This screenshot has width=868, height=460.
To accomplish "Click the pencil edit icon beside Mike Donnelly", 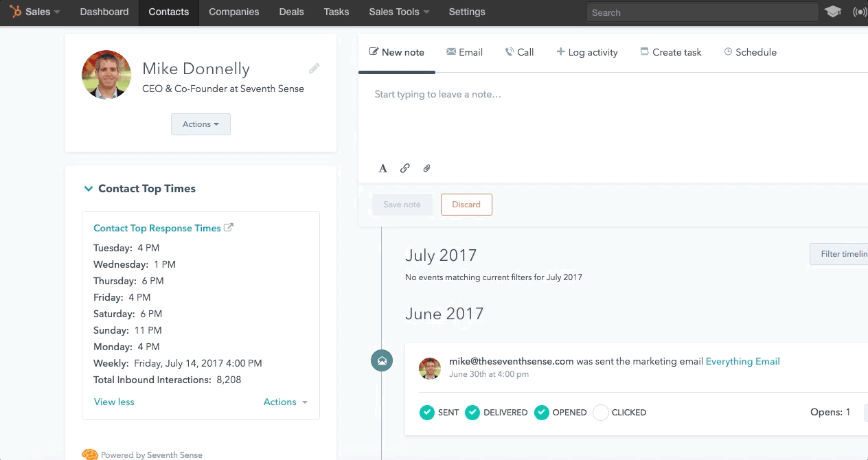I will pyautogui.click(x=314, y=68).
